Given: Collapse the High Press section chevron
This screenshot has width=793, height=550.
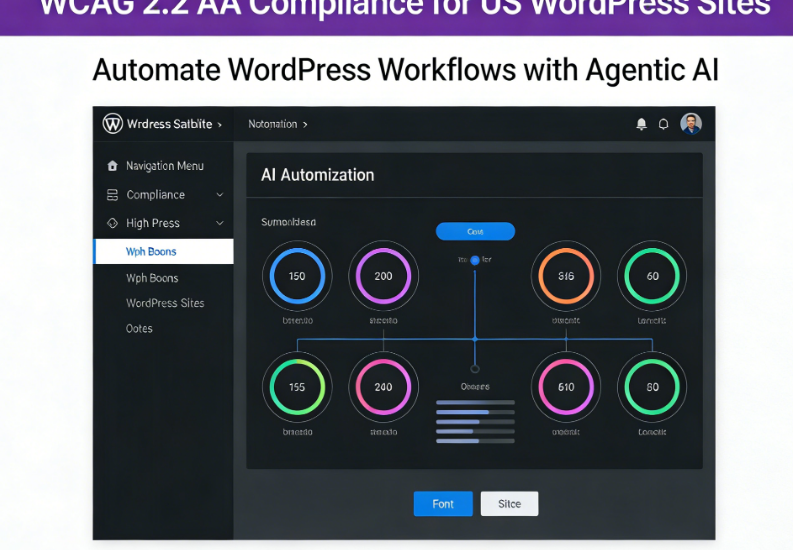Looking at the screenshot, I should click(220, 223).
